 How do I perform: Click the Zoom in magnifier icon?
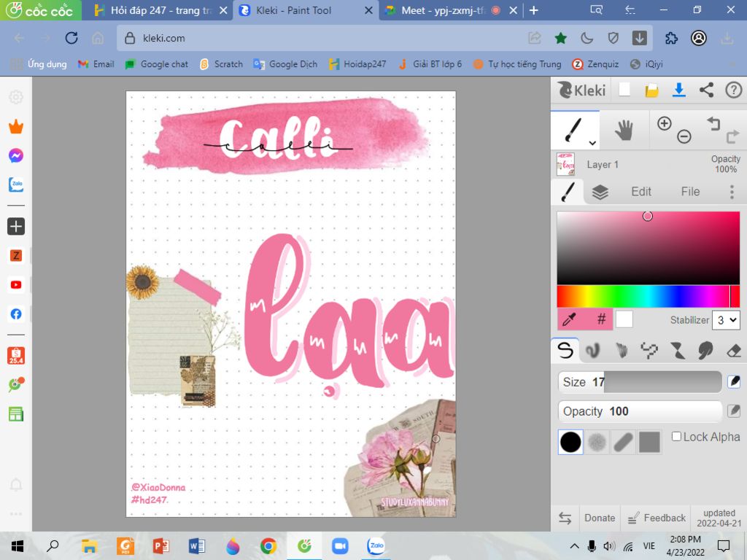pyautogui.click(x=664, y=124)
